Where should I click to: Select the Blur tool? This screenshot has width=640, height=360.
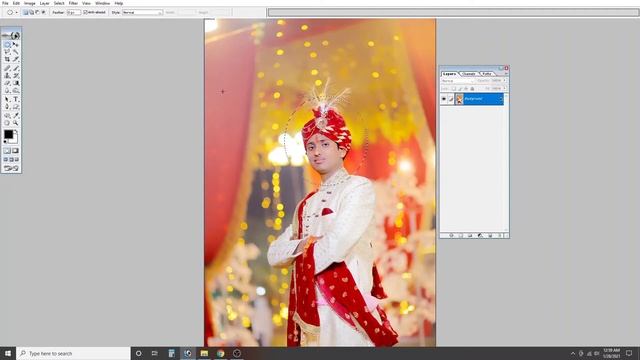[7, 90]
